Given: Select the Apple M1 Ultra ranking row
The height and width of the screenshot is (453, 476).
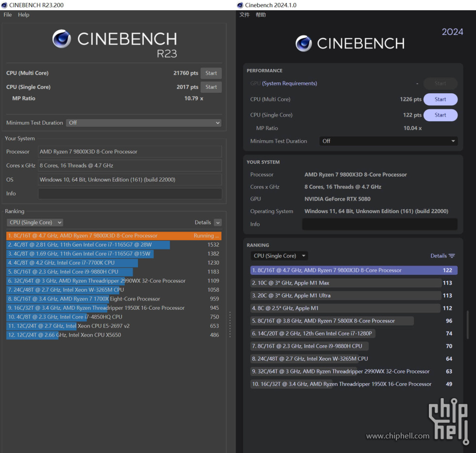Looking at the screenshot, I should [x=354, y=296].
